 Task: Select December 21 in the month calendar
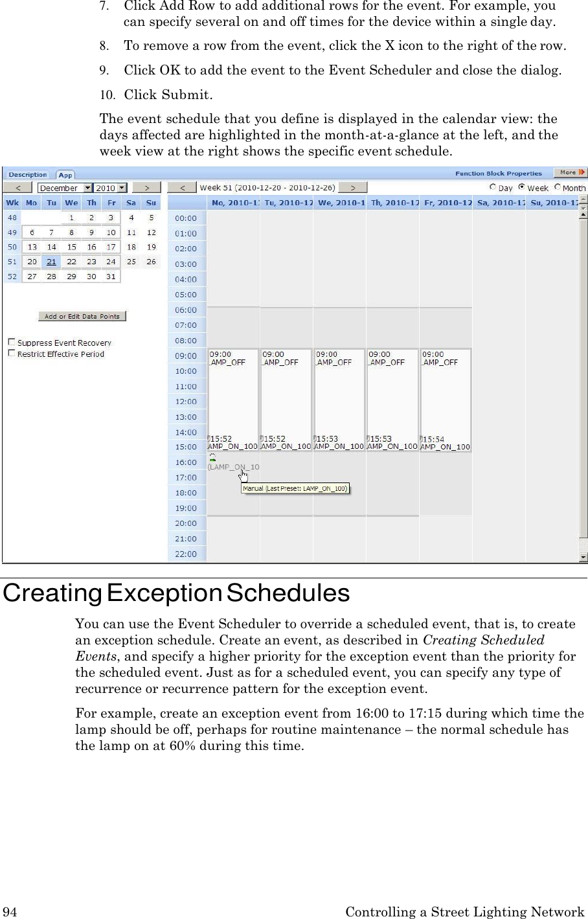coord(51,261)
